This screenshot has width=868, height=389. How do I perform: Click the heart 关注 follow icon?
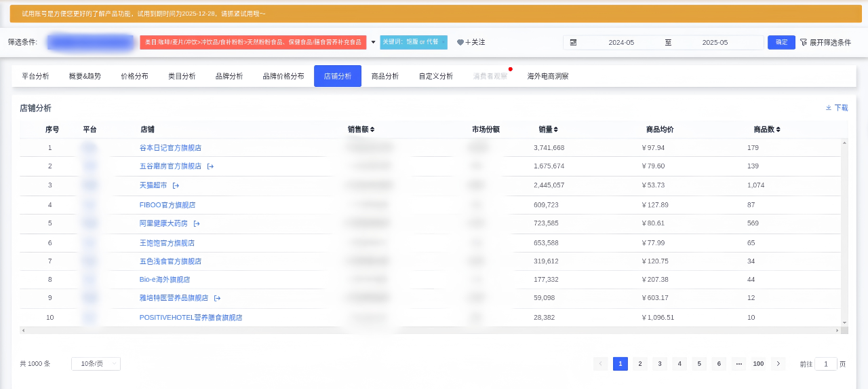pos(460,42)
